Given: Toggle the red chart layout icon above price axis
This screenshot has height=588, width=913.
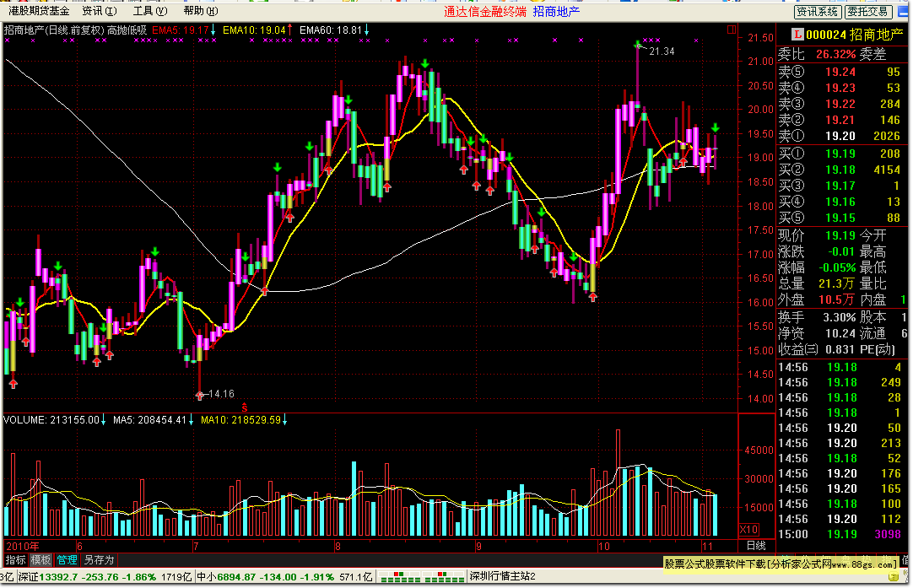Looking at the screenshot, I should click(732, 30).
